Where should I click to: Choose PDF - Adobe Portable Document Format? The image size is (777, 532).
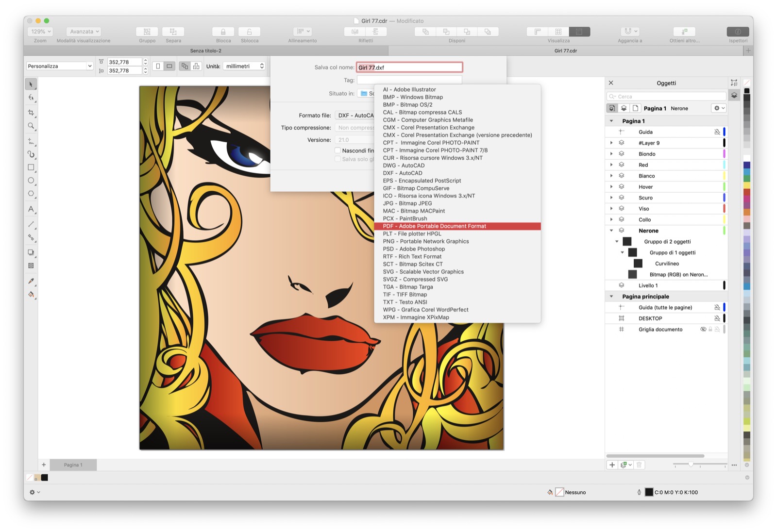click(x=457, y=226)
